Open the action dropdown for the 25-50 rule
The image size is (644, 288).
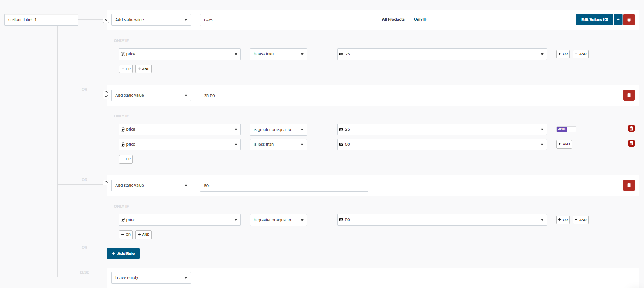(x=151, y=95)
